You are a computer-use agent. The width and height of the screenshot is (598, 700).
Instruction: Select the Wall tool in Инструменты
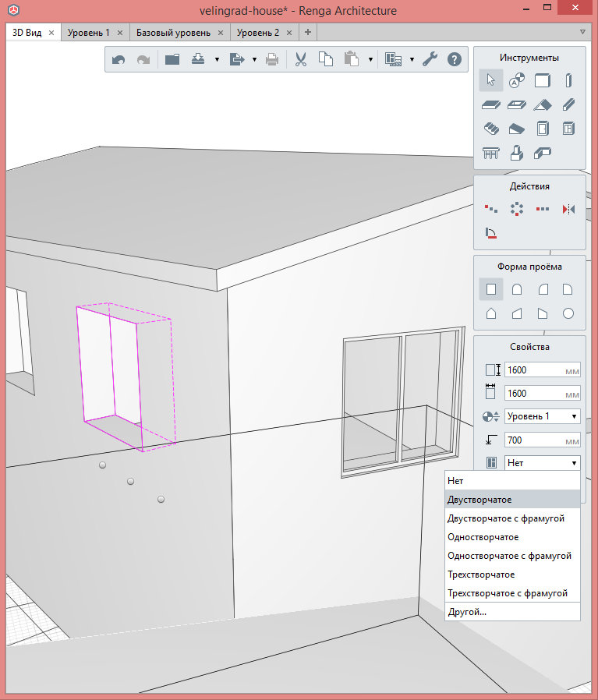(542, 80)
